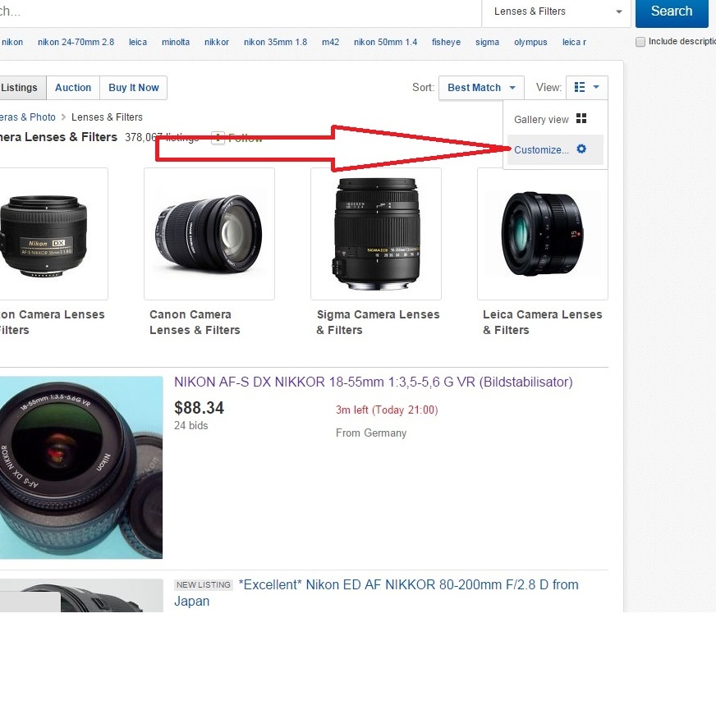Toggle the Include description checkbox
The height and width of the screenshot is (728, 716).
click(x=640, y=42)
